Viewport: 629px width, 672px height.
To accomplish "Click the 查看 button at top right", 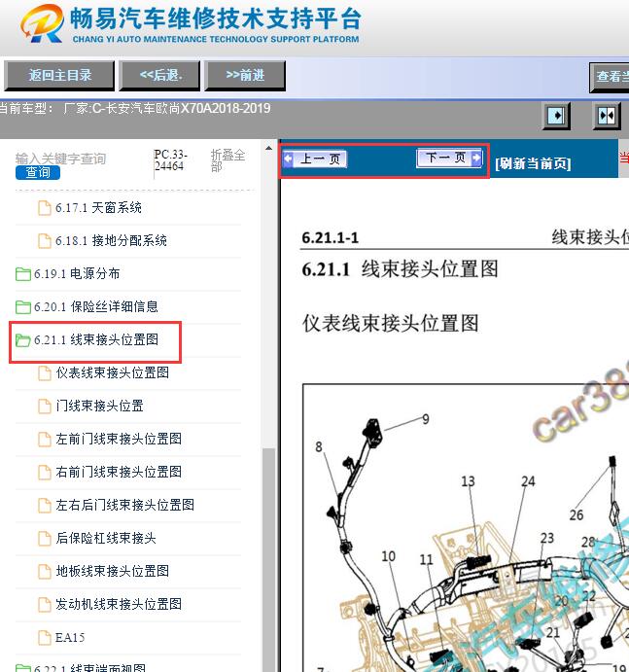I will (x=610, y=77).
